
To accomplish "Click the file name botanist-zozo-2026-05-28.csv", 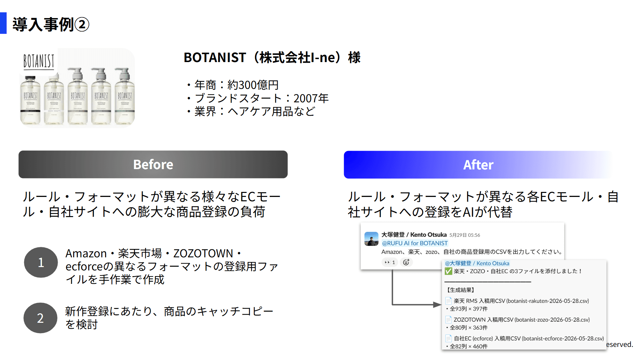I will (x=552, y=320).
